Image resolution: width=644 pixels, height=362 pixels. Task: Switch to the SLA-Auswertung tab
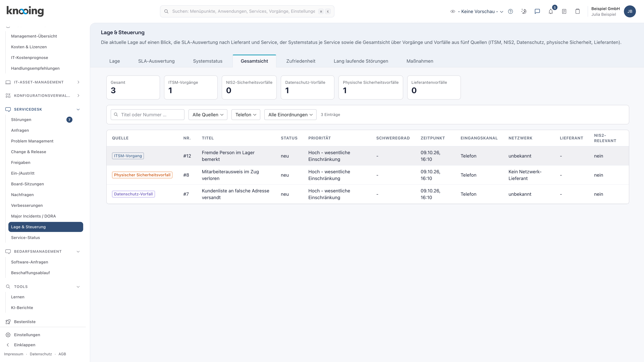pyautogui.click(x=156, y=61)
